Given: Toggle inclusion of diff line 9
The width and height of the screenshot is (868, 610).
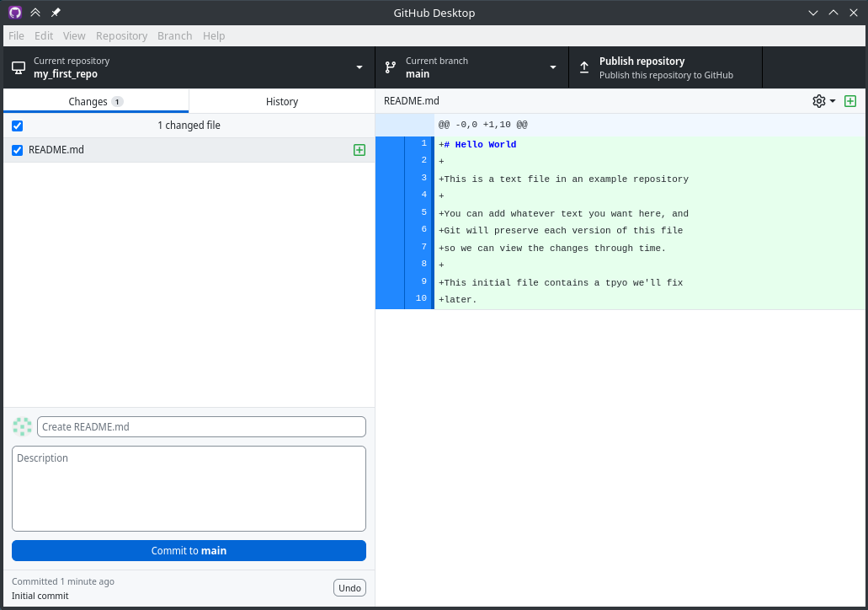Looking at the screenshot, I should click(x=405, y=282).
